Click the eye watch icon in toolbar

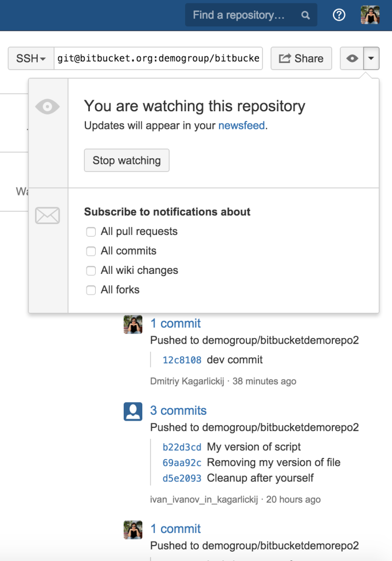click(x=353, y=58)
